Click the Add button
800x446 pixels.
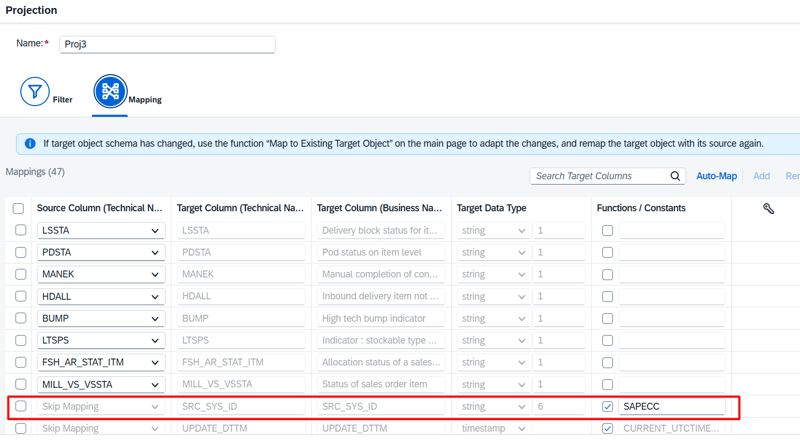coord(761,176)
